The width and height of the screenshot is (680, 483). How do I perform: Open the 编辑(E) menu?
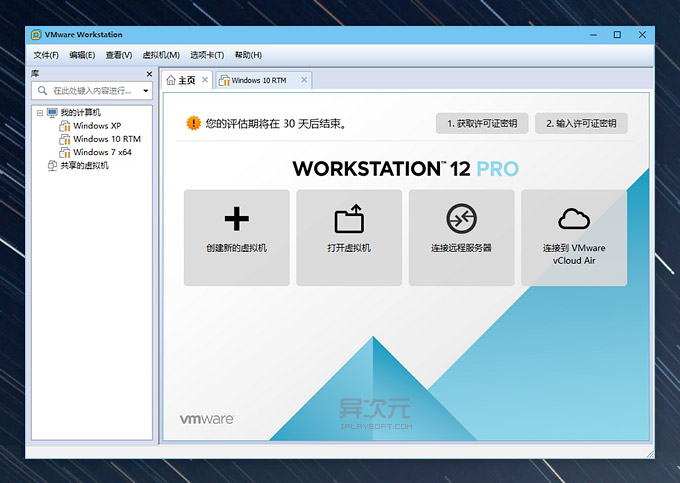(82, 55)
